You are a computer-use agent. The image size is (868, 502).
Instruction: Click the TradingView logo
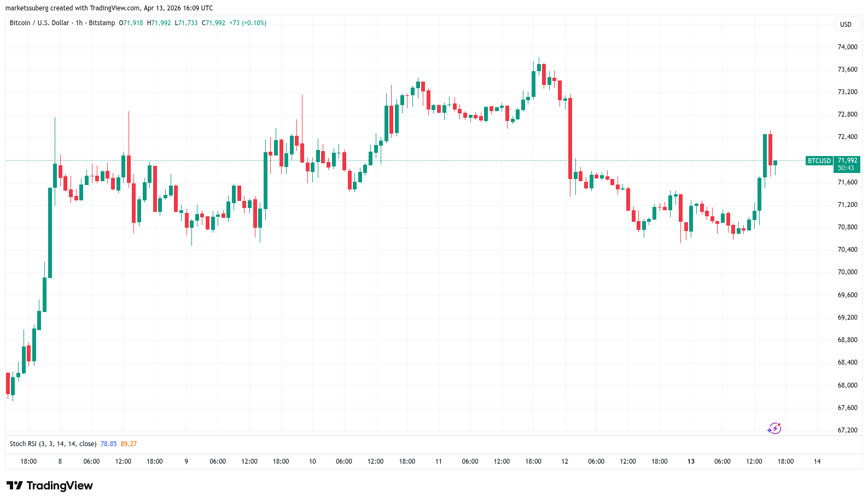tap(50, 486)
